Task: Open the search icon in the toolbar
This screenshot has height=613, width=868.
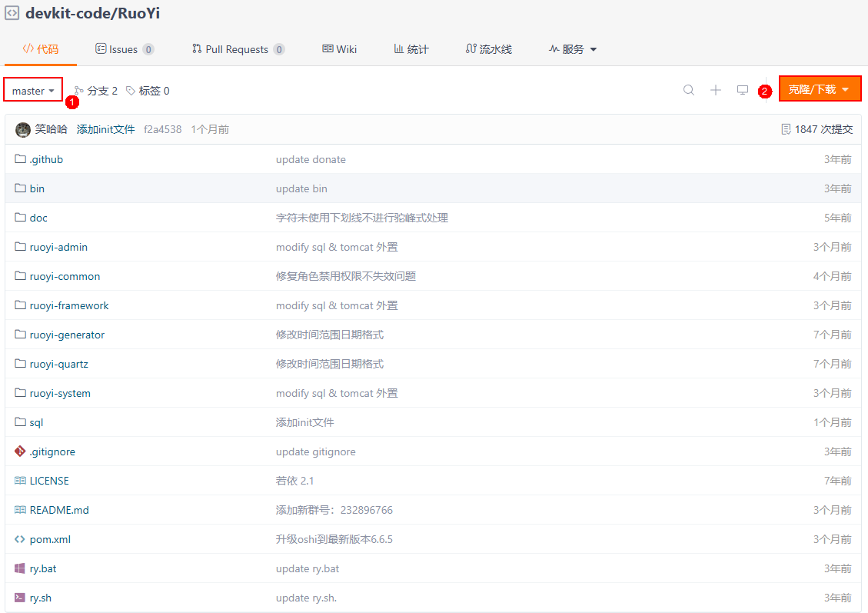Action: (x=689, y=90)
